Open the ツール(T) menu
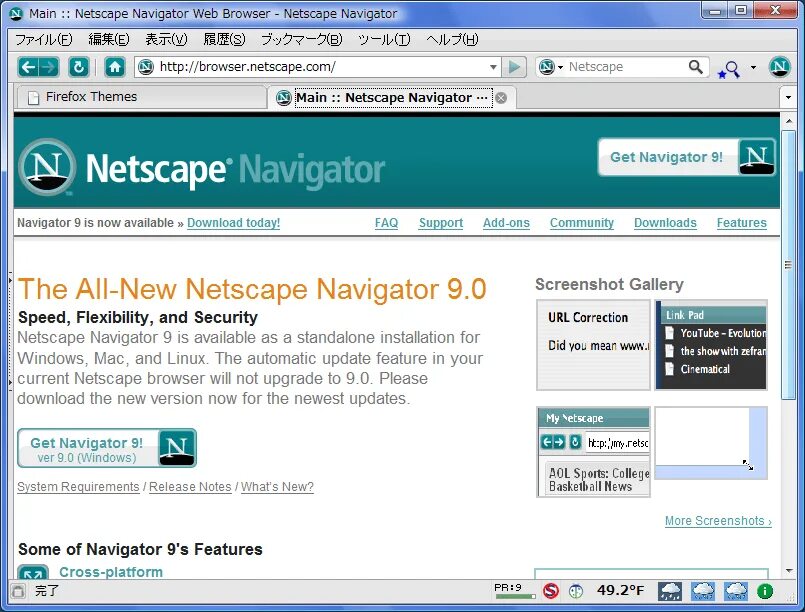The height and width of the screenshot is (612, 805). pyautogui.click(x=384, y=40)
